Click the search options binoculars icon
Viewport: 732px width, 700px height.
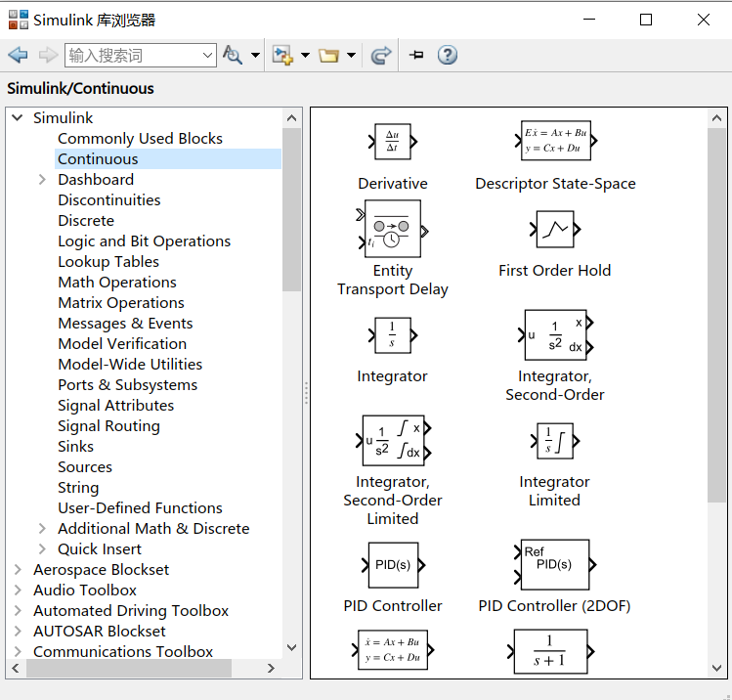[x=233, y=56]
